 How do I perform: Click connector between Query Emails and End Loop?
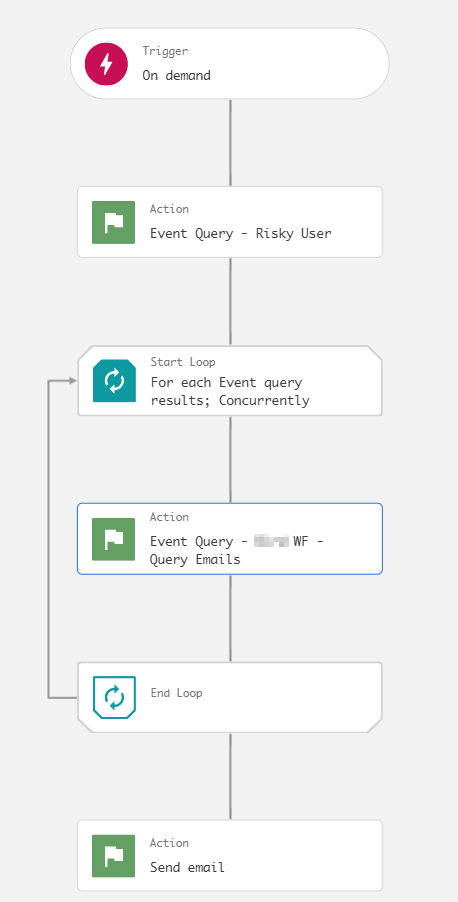[x=231, y=618]
